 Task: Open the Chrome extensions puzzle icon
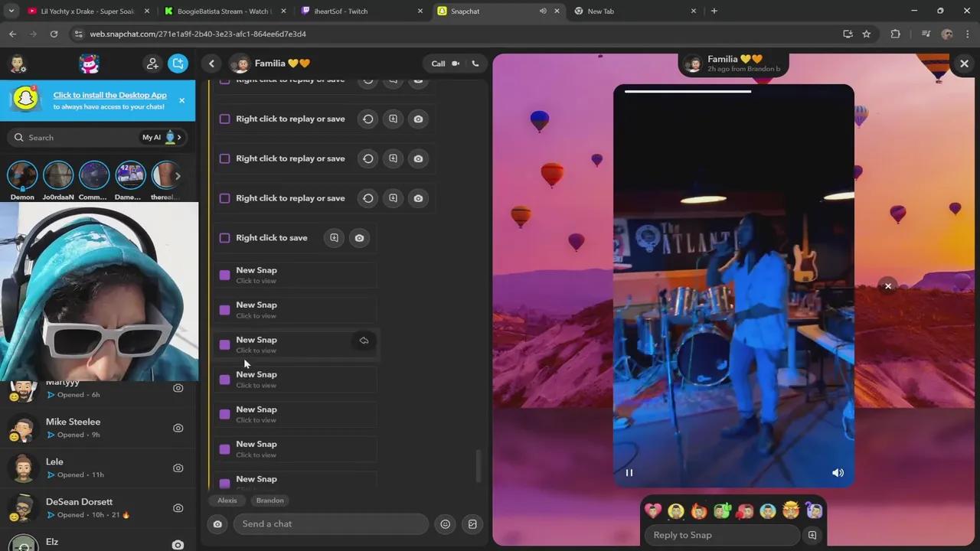click(895, 34)
